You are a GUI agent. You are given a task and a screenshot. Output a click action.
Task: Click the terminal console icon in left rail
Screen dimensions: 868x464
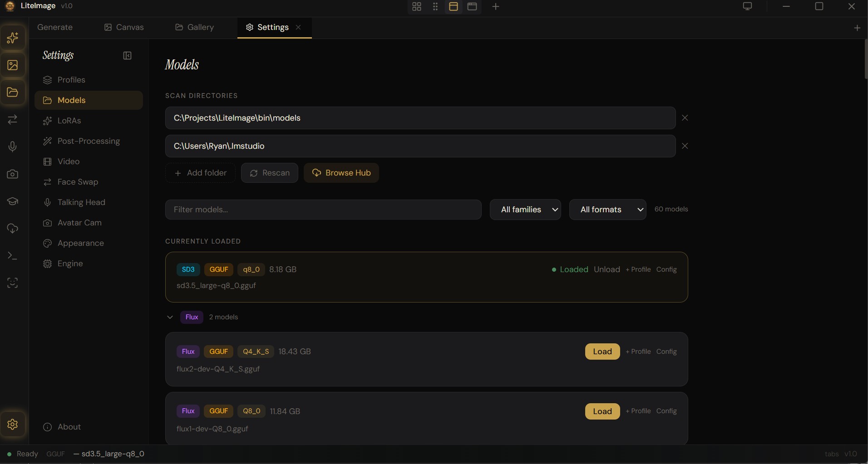pos(13,256)
